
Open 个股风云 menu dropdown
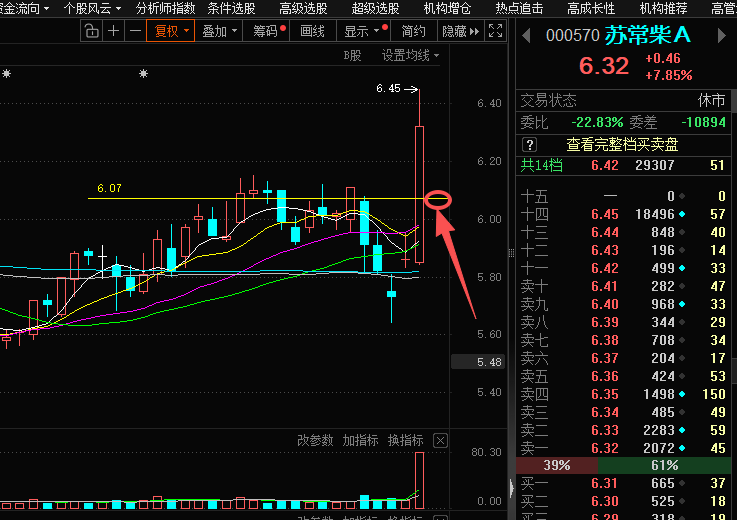coord(92,8)
